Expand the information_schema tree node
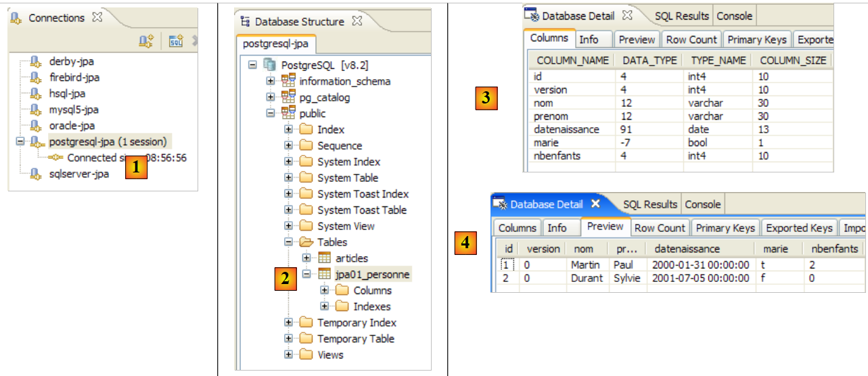 [271, 81]
